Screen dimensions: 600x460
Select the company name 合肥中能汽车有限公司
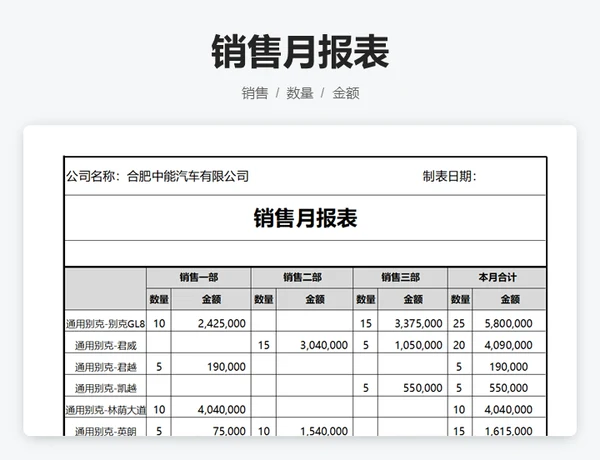pos(188,176)
